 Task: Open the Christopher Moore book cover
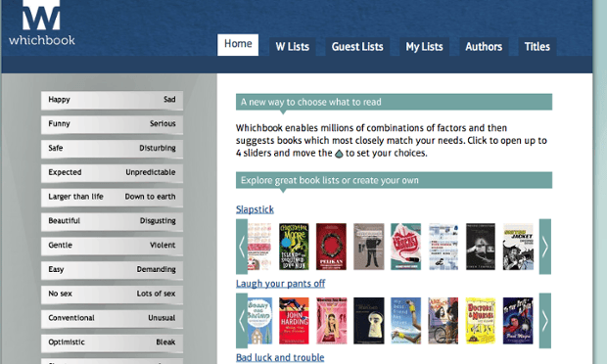point(294,247)
